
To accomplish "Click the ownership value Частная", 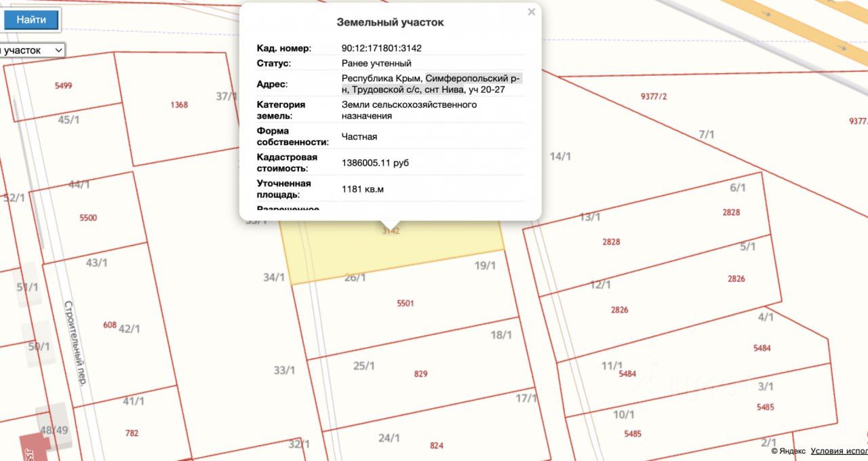I will tap(359, 136).
